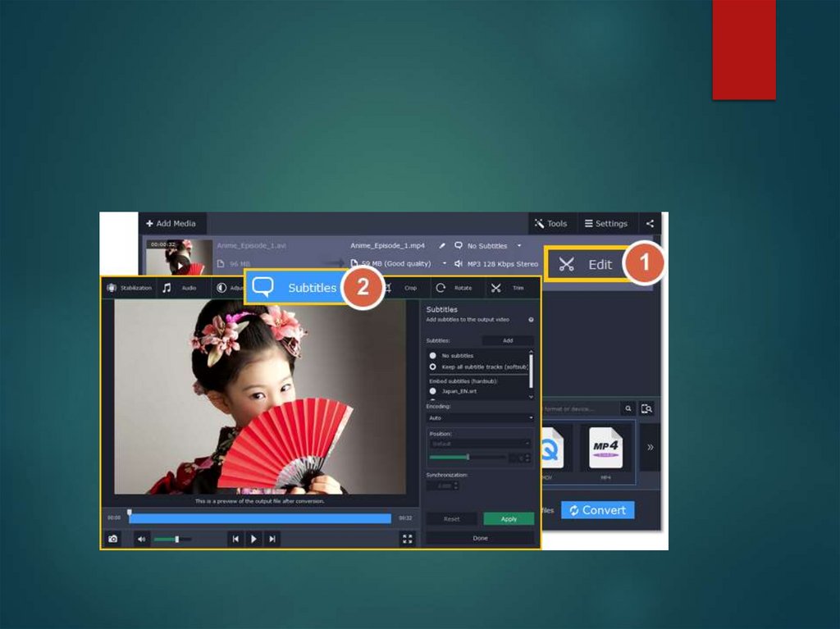Image resolution: width=840 pixels, height=629 pixels.
Task: Click the Anime_Episode_1.mp4 output file name
Action: pyautogui.click(x=387, y=246)
